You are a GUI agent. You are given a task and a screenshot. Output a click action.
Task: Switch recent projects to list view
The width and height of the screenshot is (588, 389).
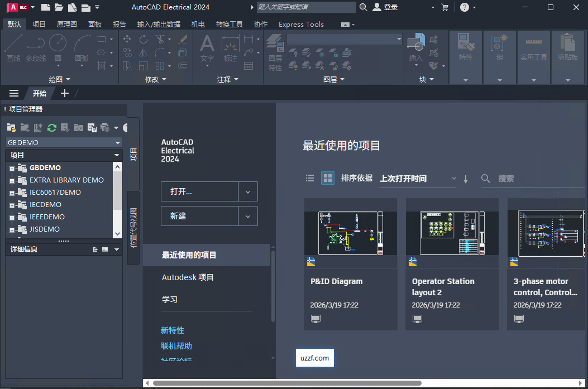[x=310, y=178]
